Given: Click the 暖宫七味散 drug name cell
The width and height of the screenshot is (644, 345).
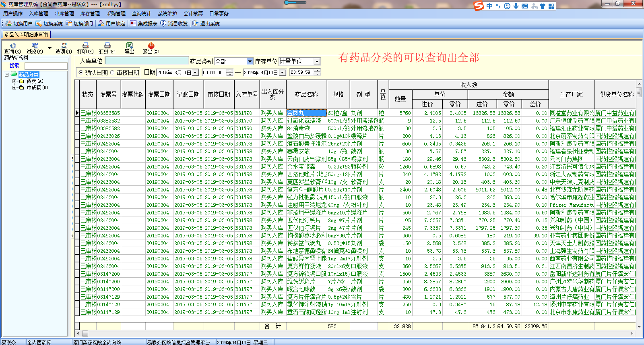Looking at the screenshot, I should point(306,289).
